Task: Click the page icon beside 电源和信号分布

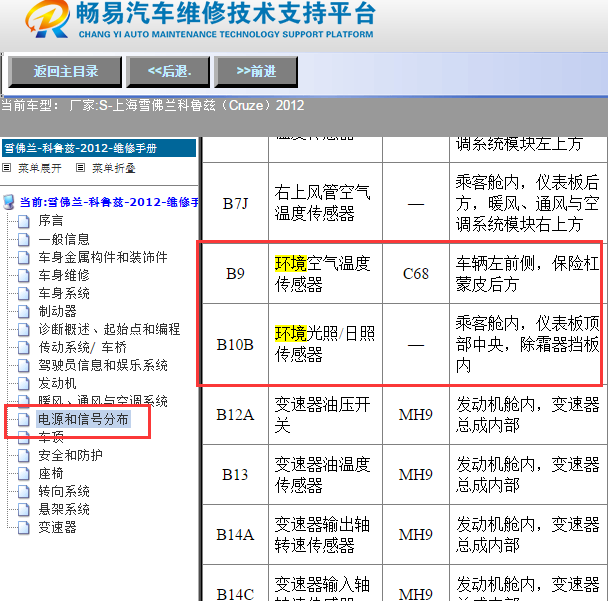Action: click(24, 420)
